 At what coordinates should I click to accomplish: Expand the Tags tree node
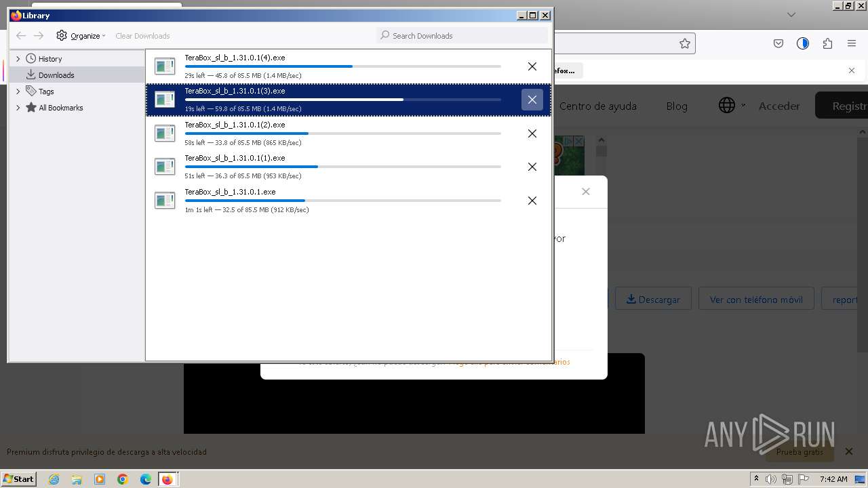(x=18, y=91)
